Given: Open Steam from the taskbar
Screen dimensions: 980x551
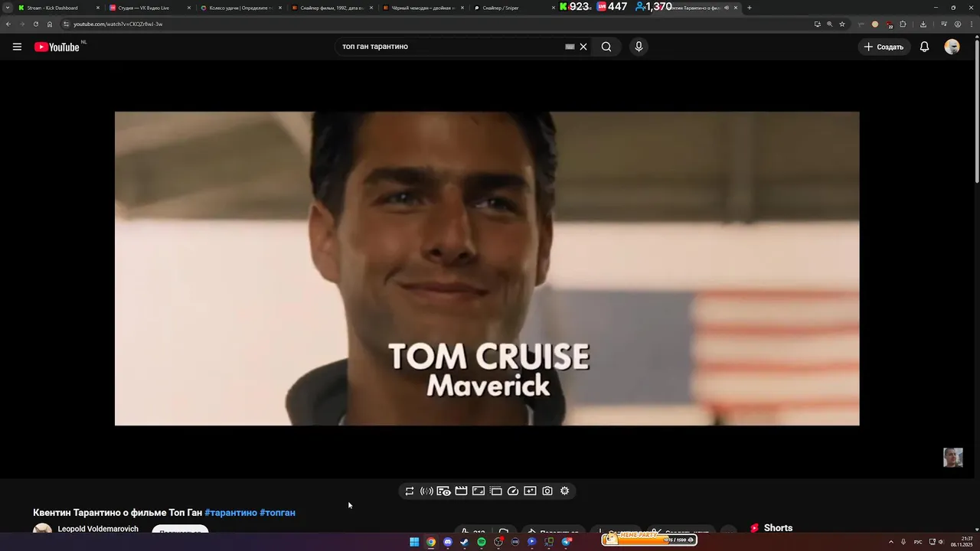Looking at the screenshot, I should (x=465, y=542).
